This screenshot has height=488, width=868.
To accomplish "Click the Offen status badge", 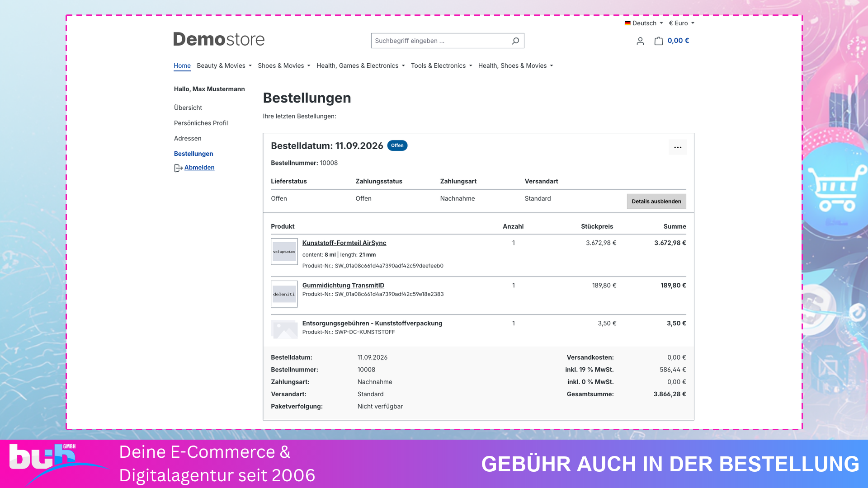I will coord(397,145).
